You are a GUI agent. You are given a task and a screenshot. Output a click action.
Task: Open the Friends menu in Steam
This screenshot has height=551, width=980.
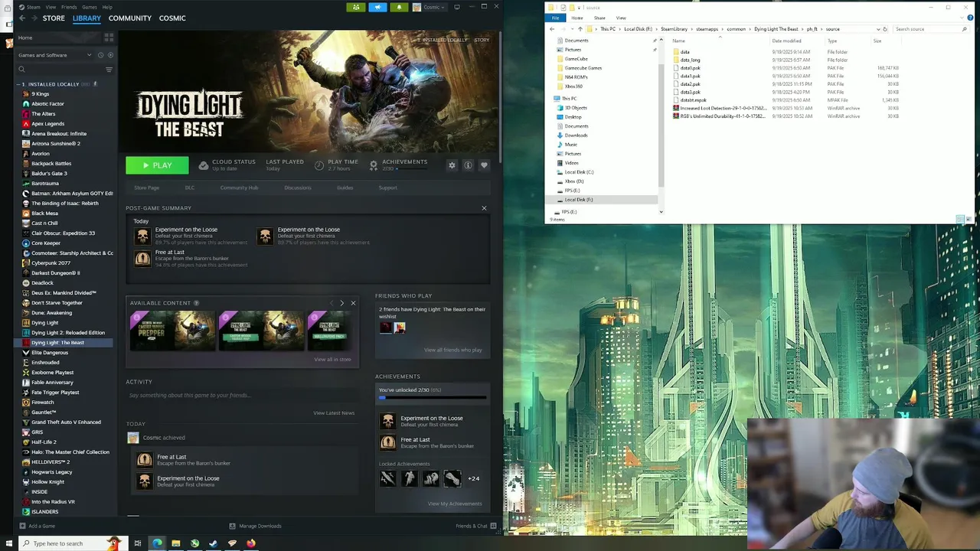(69, 7)
